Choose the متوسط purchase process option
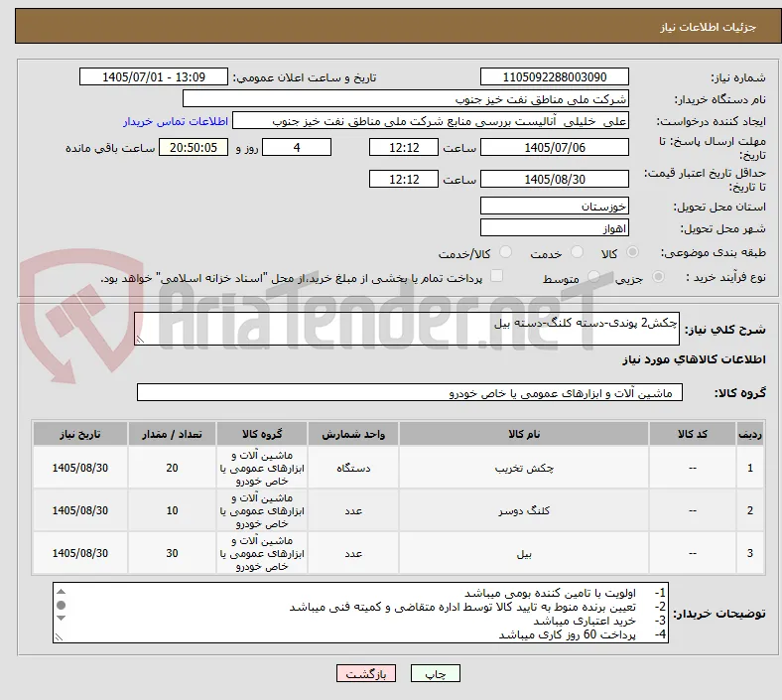 click(593, 277)
